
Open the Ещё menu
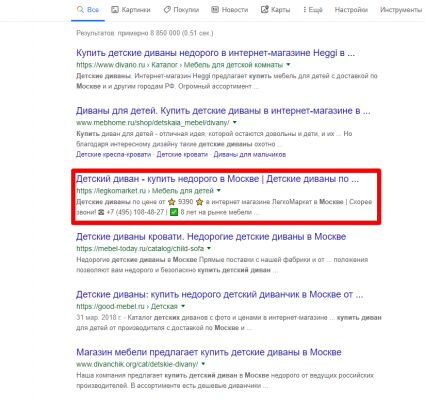point(313,10)
